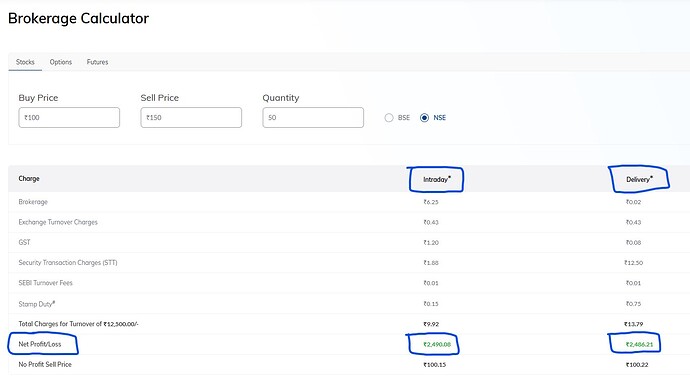The width and height of the screenshot is (690, 387).
Task: Click delivery net profit ₹2,486.21
Action: 639,344
